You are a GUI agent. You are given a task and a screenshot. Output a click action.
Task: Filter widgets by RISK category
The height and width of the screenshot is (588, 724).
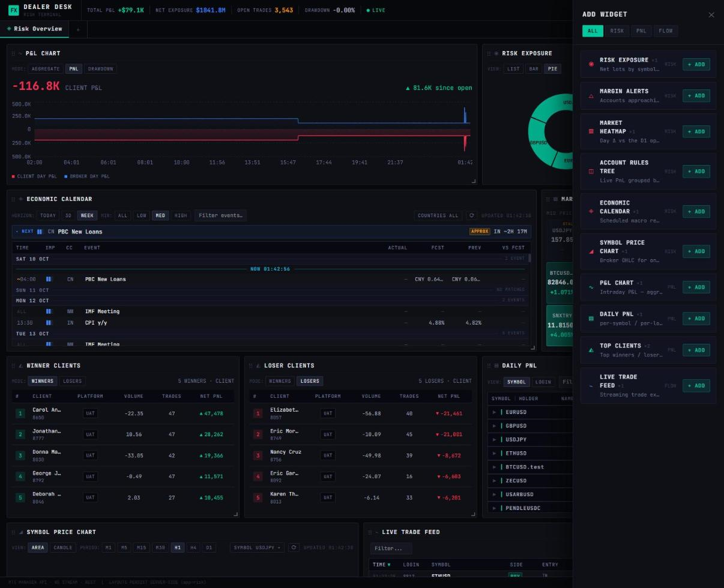point(617,31)
